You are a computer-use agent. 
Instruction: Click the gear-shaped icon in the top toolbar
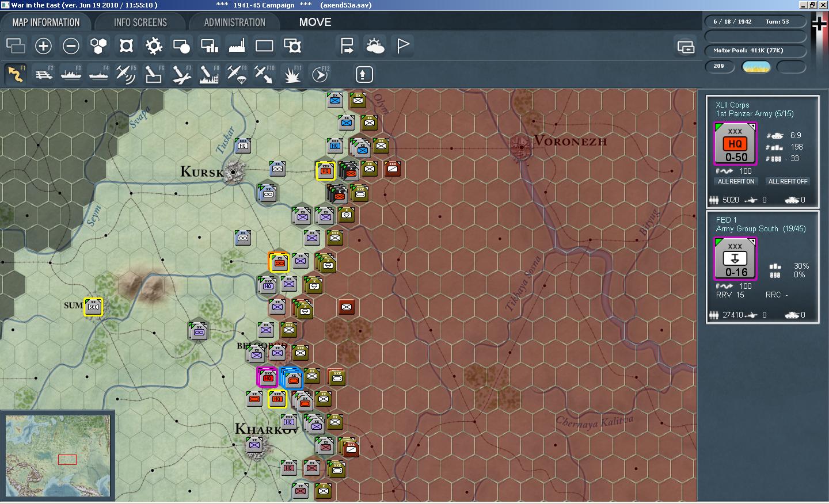(154, 45)
